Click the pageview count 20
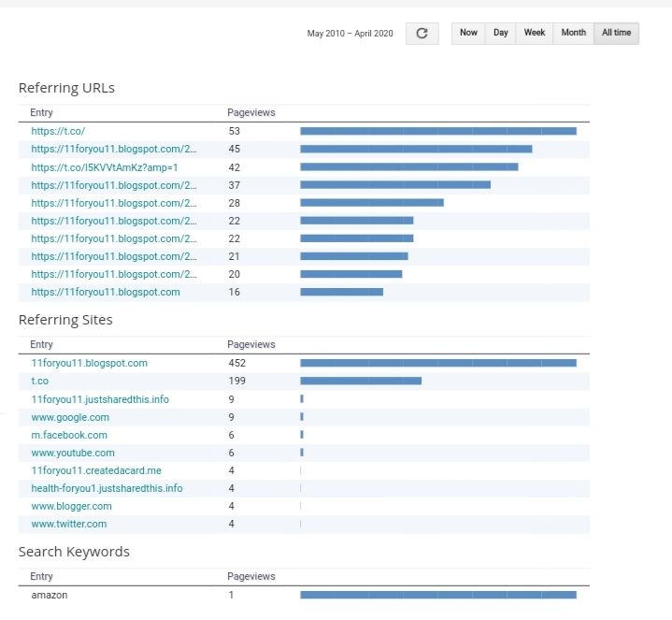672x620 pixels. tap(234, 274)
